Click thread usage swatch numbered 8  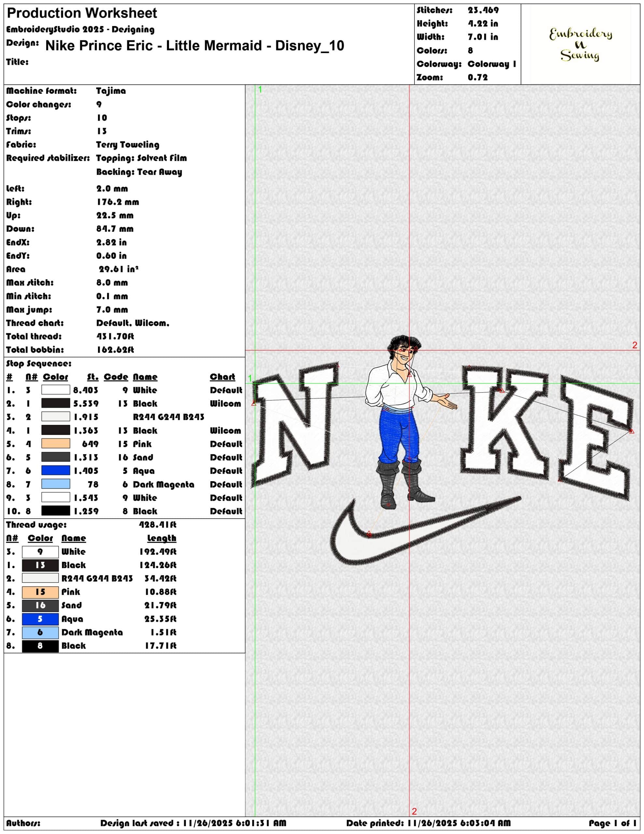pos(40,646)
